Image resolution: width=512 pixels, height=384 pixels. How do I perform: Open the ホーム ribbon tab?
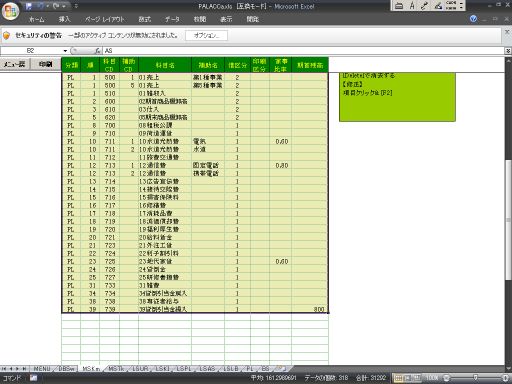36,19
